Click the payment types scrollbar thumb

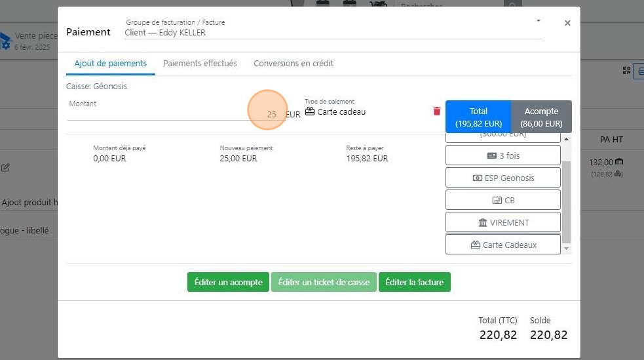point(567,202)
